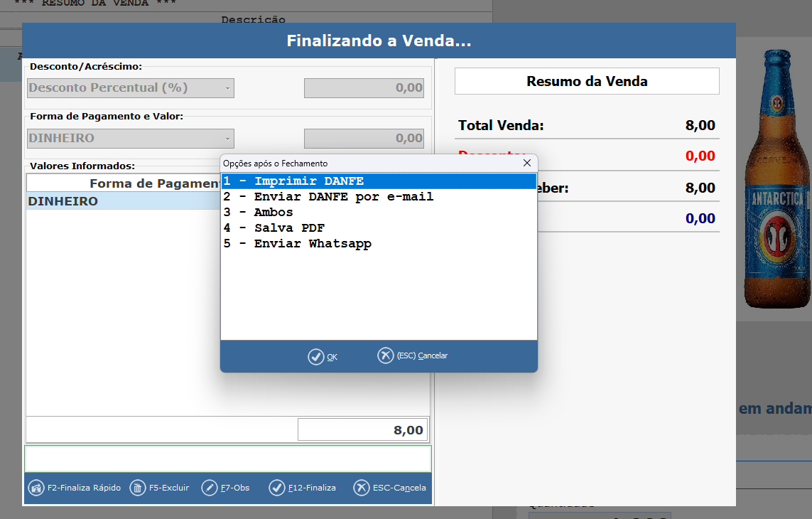The image size is (812, 519).
Task: Click the F2-Finaliza Rápido icon
Action: [x=36, y=488]
